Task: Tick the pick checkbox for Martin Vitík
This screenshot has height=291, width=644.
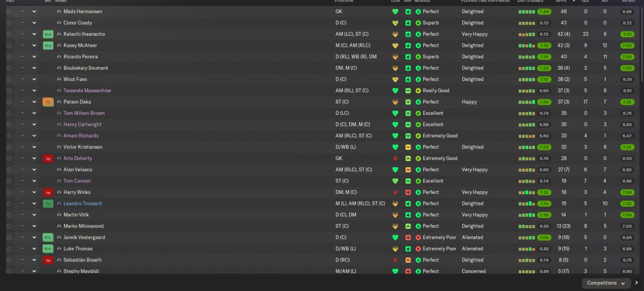Action: (x=9, y=214)
